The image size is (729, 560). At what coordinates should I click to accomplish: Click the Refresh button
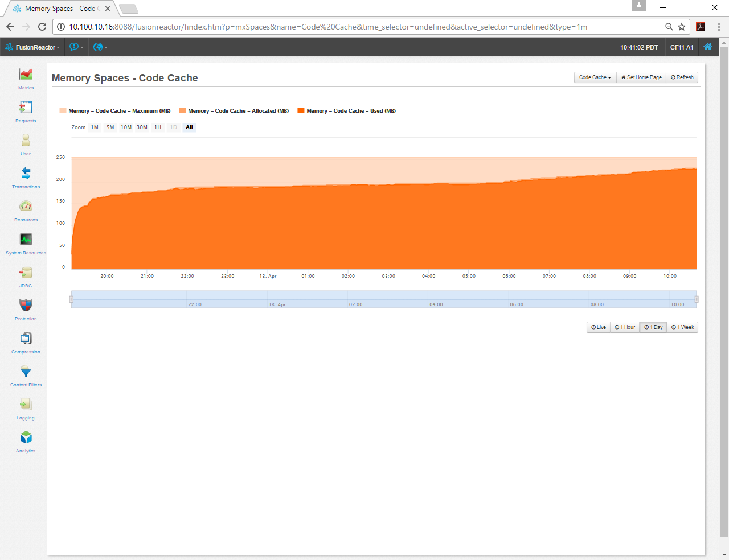682,77
